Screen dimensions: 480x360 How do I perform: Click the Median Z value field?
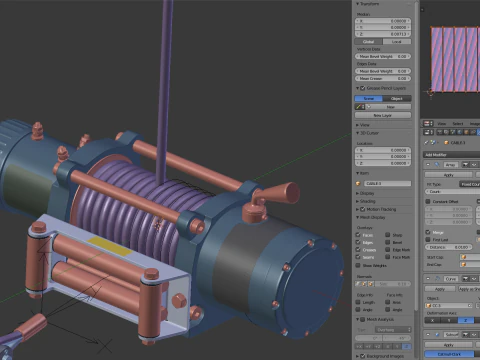(383, 34)
